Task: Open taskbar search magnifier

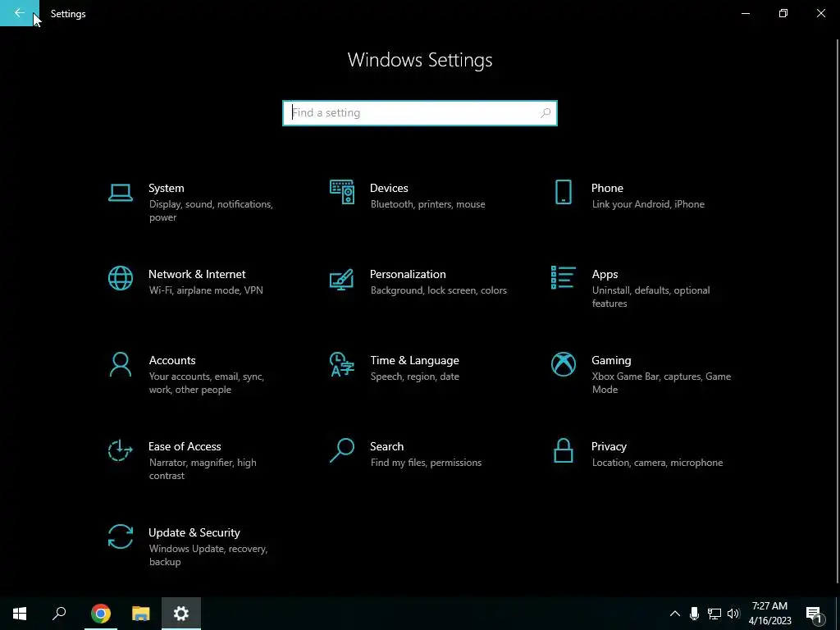Action: click(x=59, y=614)
